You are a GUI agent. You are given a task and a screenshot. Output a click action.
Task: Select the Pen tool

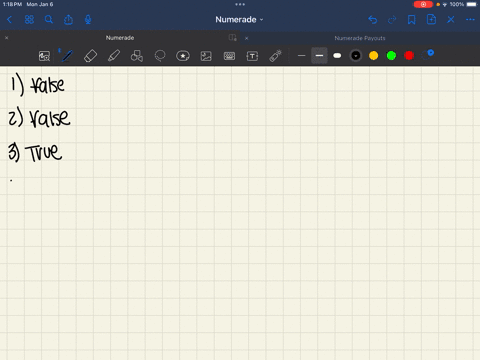click(67, 56)
